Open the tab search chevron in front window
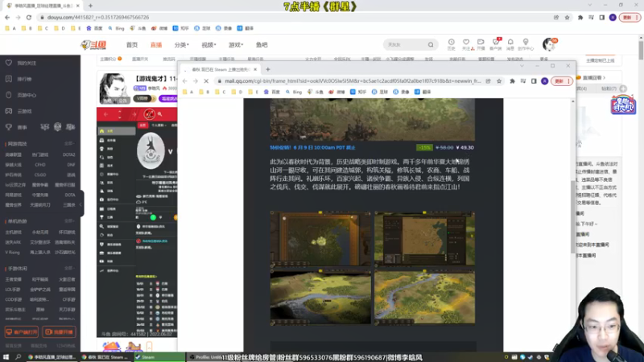This screenshot has width=644, height=362. coord(522,66)
